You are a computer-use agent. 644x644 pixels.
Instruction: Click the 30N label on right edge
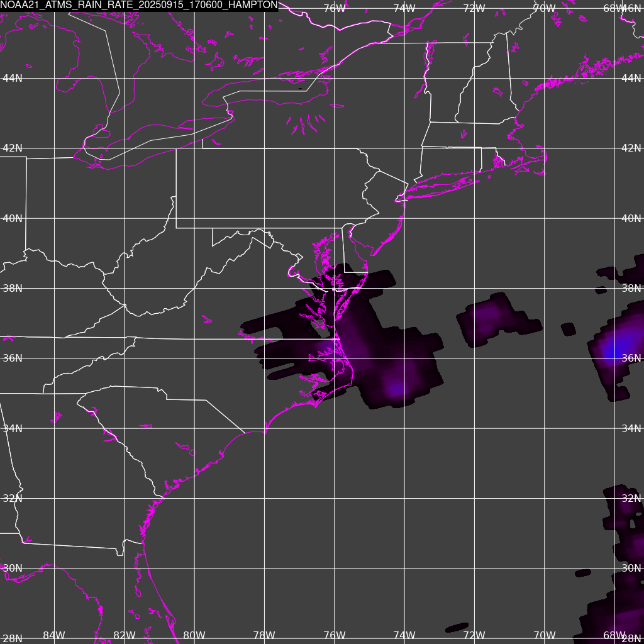[631, 568]
